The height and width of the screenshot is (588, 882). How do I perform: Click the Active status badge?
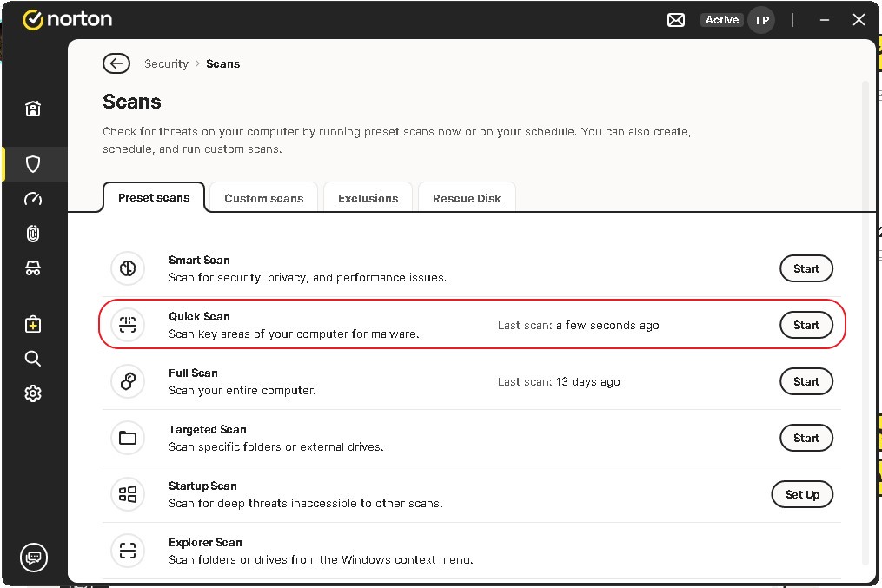click(x=722, y=20)
